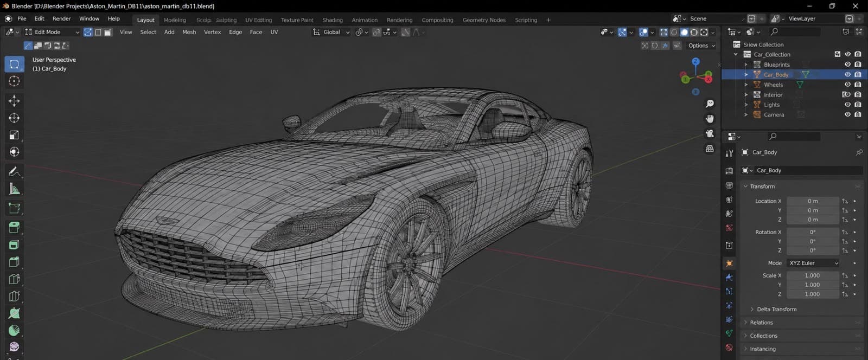Enable face select mode
868x360 pixels.
tap(108, 33)
